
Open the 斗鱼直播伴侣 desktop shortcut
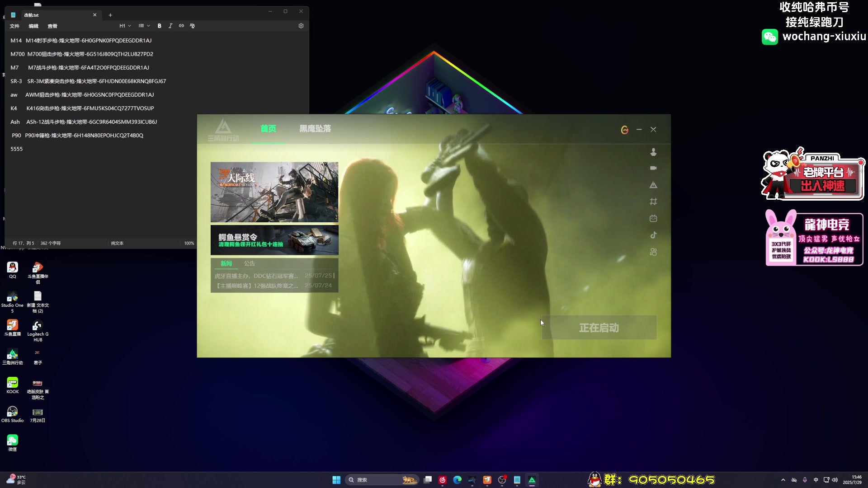38,273
